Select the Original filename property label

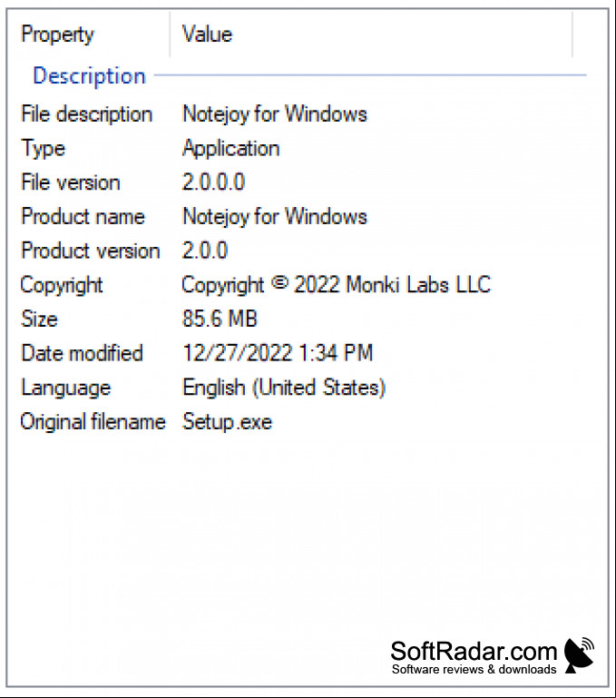coord(93,421)
